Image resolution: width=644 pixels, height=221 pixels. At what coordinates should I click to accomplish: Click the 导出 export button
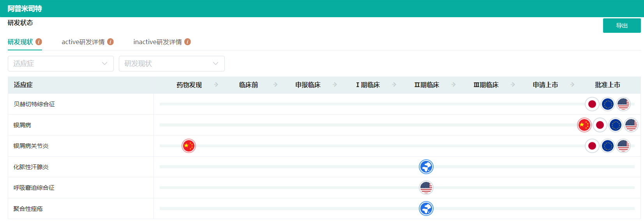(622, 25)
